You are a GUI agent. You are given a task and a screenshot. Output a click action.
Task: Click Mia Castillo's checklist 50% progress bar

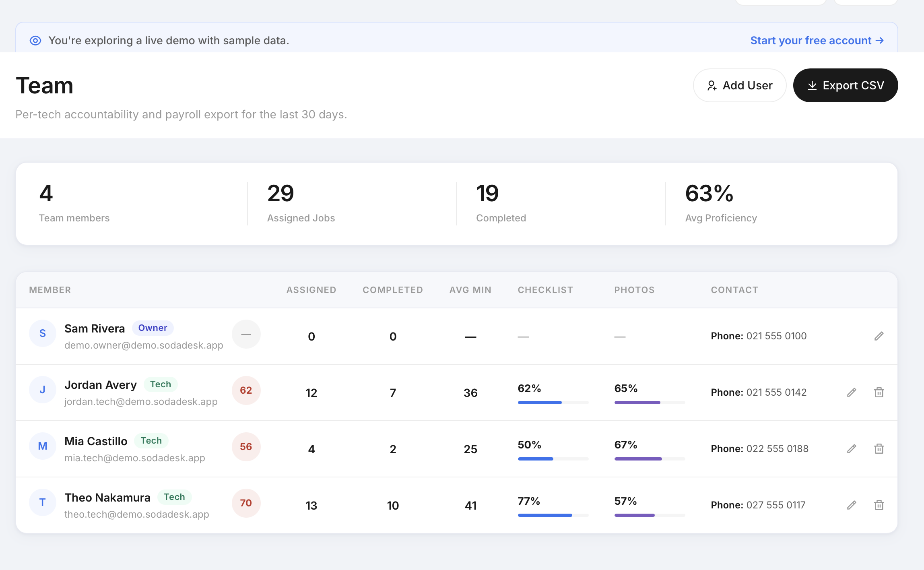pos(553,459)
